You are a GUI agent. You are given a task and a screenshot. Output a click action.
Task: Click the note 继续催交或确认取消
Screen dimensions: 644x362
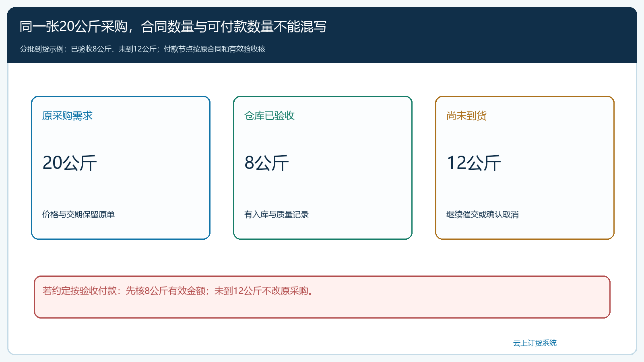click(482, 214)
